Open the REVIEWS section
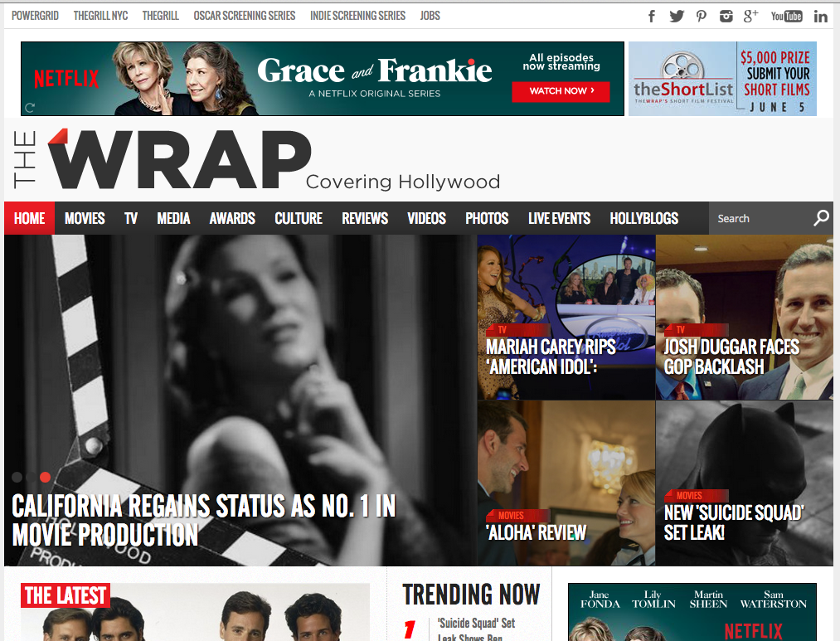 [x=365, y=218]
